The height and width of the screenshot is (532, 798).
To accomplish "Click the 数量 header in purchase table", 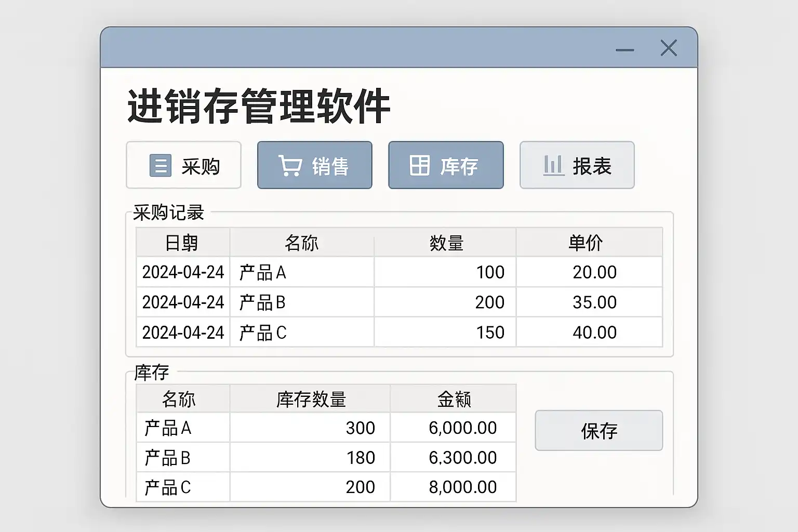I will coord(446,243).
